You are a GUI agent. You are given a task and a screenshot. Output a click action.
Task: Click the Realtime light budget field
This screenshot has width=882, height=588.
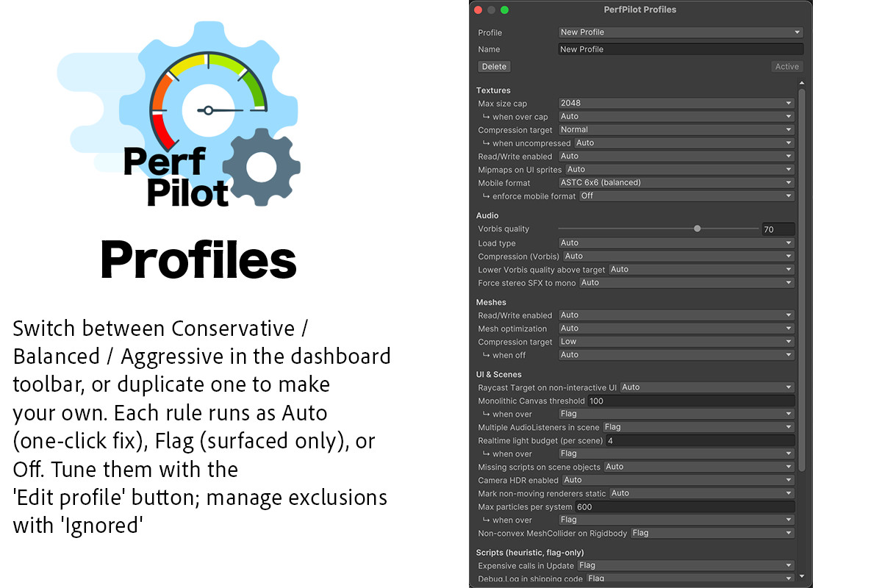pyautogui.click(x=700, y=440)
